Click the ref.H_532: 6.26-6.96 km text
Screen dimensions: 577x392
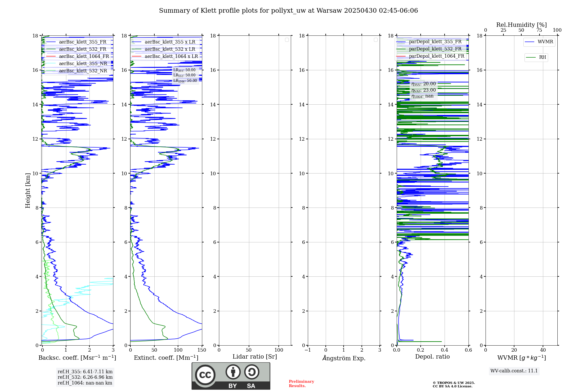[85, 377]
